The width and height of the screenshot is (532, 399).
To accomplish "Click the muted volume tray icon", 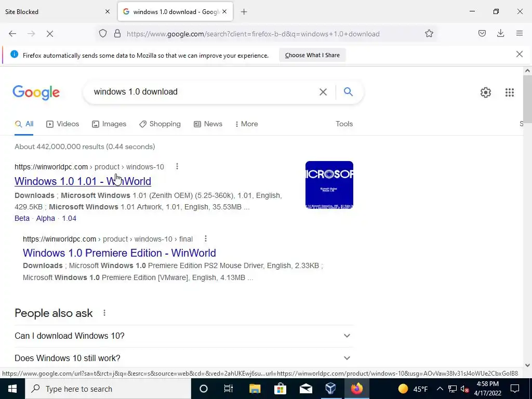I will 465,389.
